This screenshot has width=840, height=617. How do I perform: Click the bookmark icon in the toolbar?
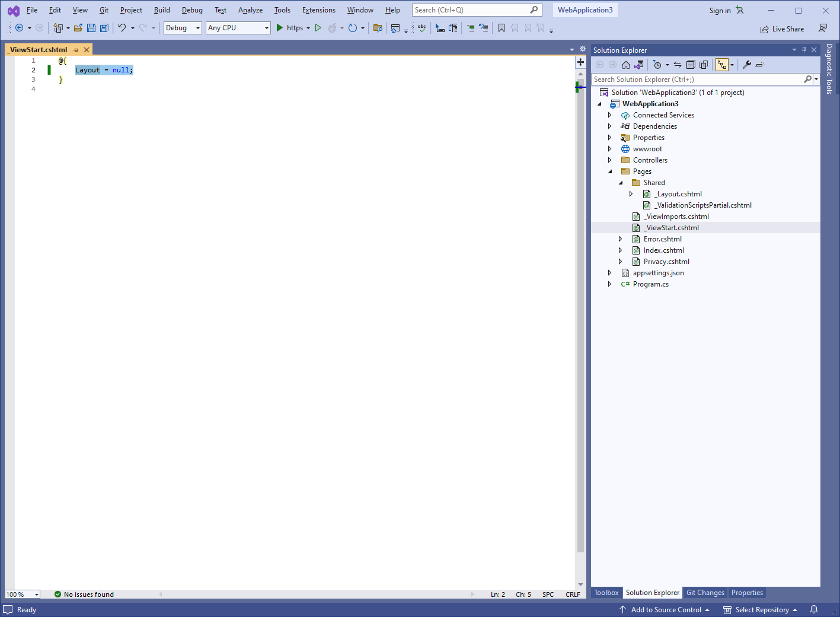click(x=502, y=28)
